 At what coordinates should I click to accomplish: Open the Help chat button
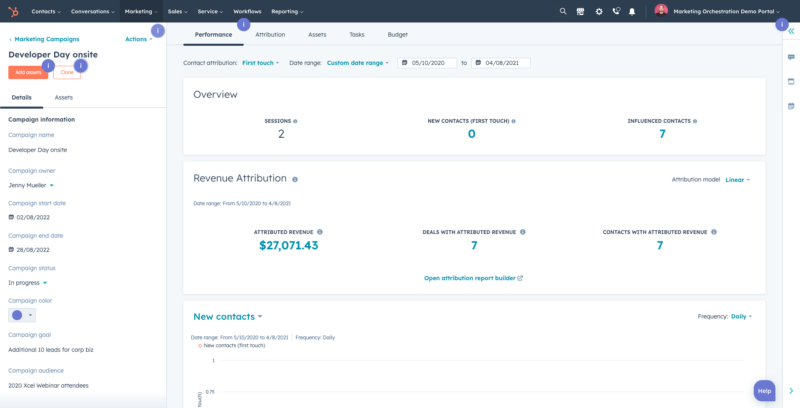[x=764, y=391]
